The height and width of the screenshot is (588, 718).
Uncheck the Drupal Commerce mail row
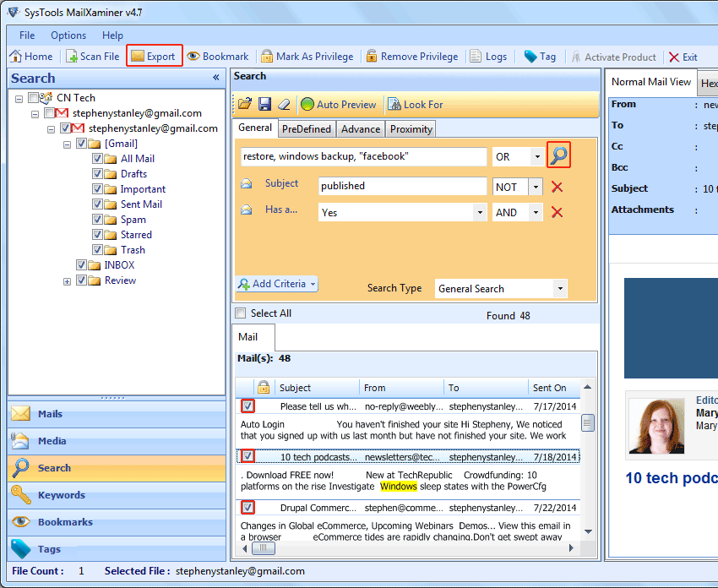pyautogui.click(x=247, y=508)
